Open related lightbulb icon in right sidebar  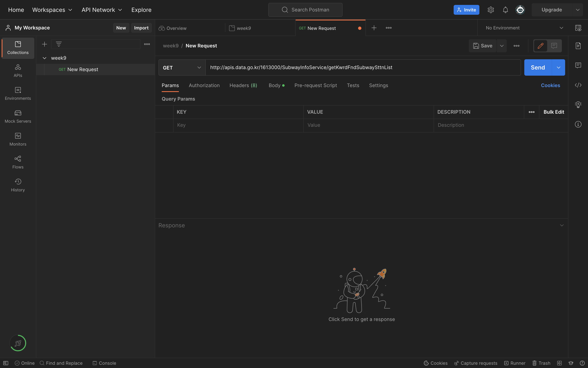click(x=578, y=105)
